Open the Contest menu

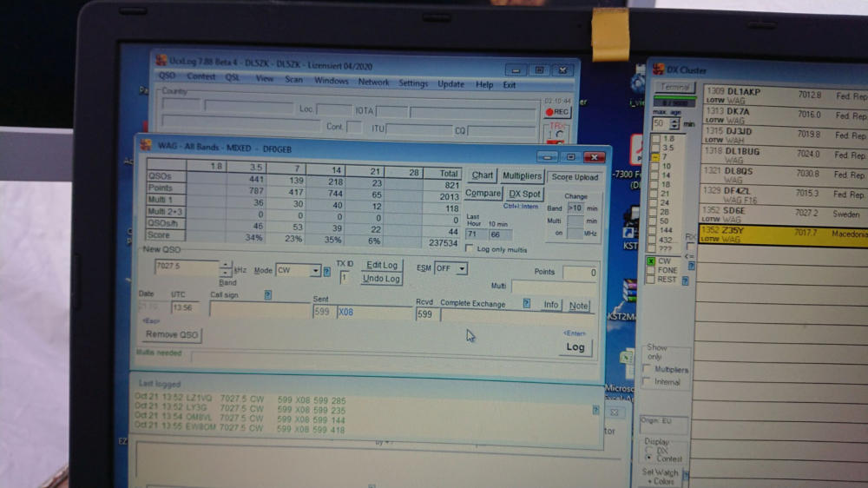coord(201,77)
